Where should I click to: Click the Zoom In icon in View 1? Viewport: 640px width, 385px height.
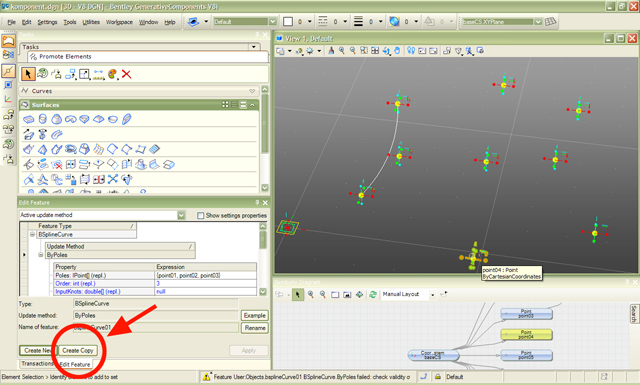tap(342, 50)
